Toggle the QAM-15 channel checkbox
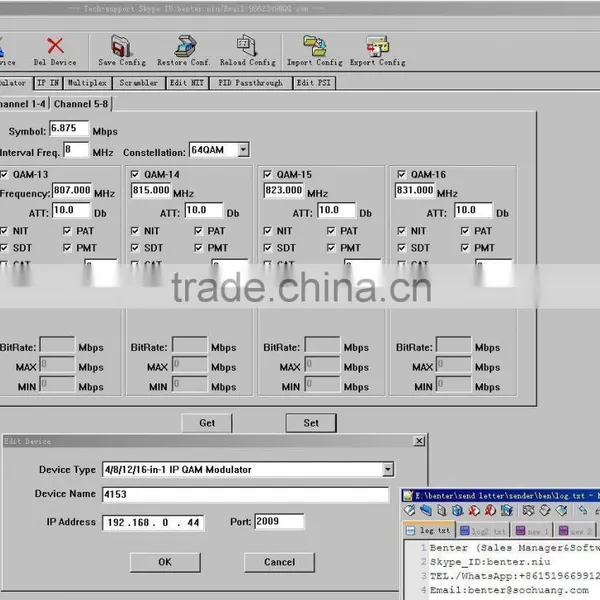Screen dimensions: 600x600 [267, 174]
